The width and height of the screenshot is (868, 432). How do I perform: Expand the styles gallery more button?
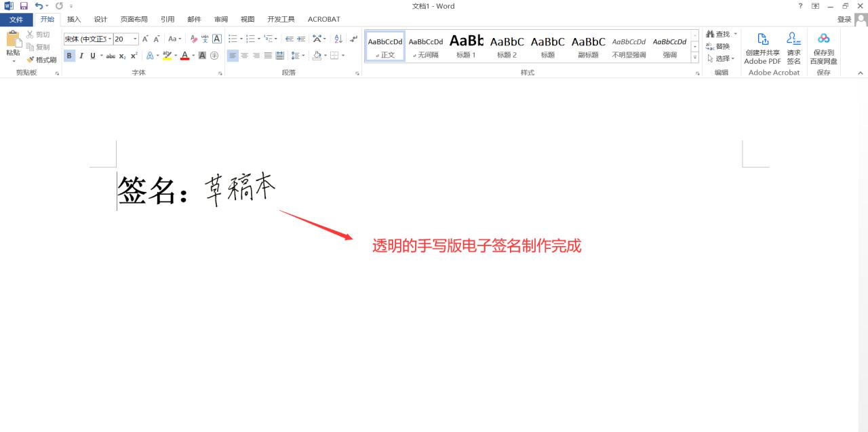coord(695,58)
